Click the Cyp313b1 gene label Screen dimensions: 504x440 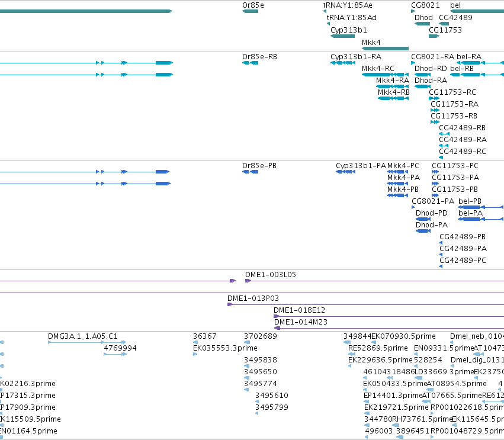[348, 30]
